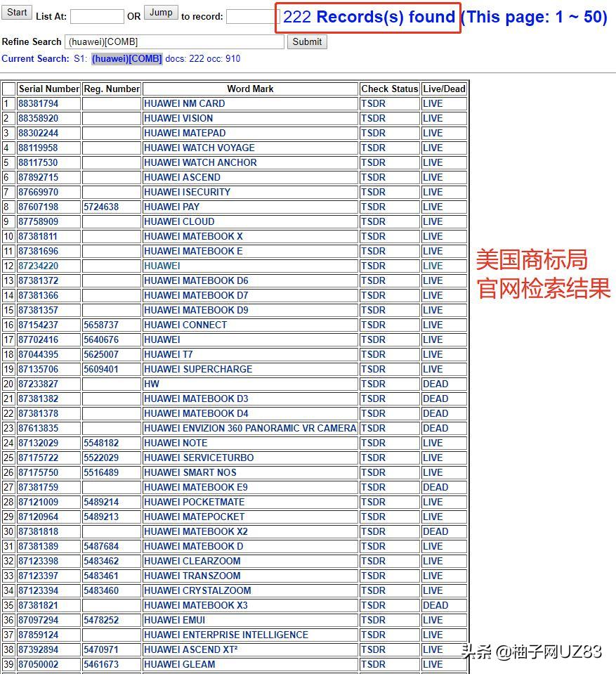Open the HUAWEI SUPERCHARGE trademark link
This screenshot has width=616, height=674.
pos(198,369)
